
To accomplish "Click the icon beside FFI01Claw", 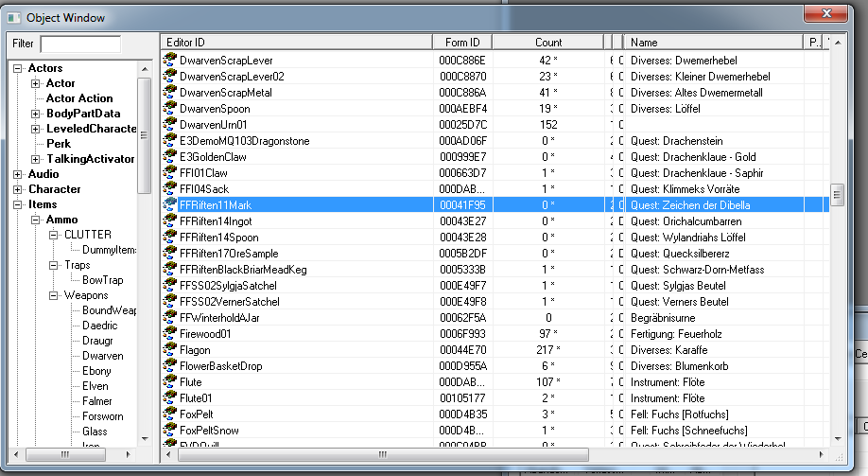I will [170, 173].
